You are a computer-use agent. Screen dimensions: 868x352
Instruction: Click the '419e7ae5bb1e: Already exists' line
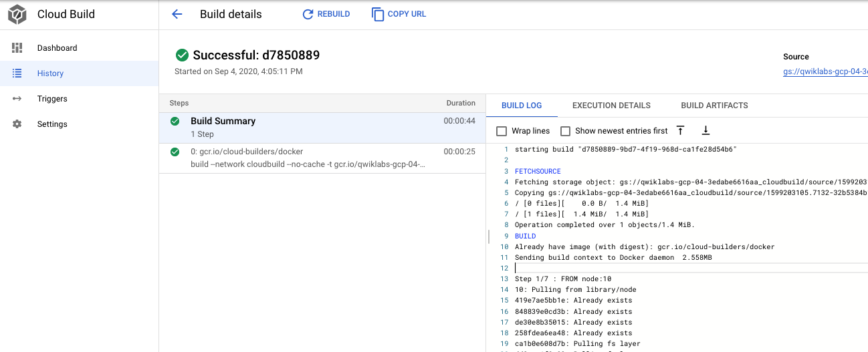(x=573, y=301)
